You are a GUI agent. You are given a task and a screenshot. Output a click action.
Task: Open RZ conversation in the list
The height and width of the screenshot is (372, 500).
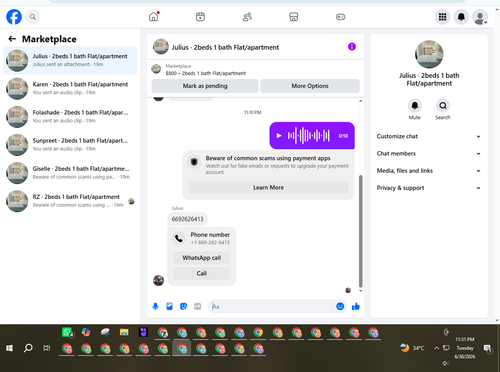pyautogui.click(x=70, y=201)
